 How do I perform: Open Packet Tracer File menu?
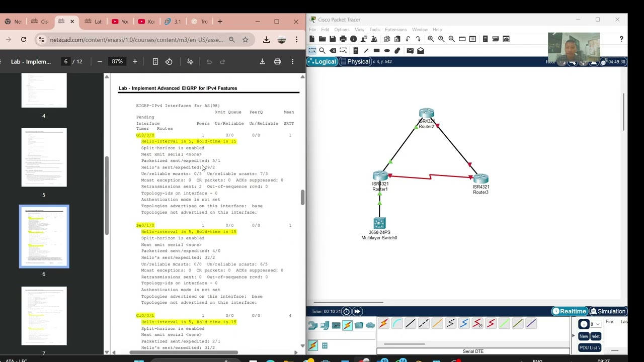(312, 30)
